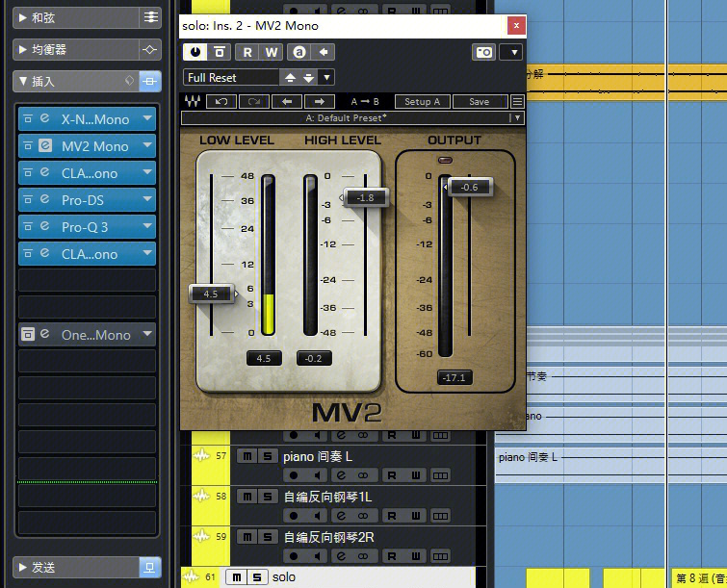Click the output peak value -17.1
The width and height of the screenshot is (727, 588).
pos(454,377)
